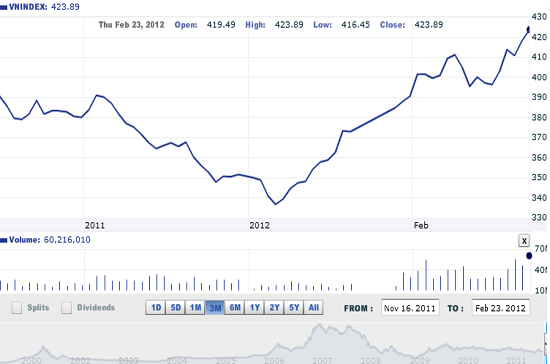Click the FROM date field
This screenshot has height=364, width=550.
(410, 308)
